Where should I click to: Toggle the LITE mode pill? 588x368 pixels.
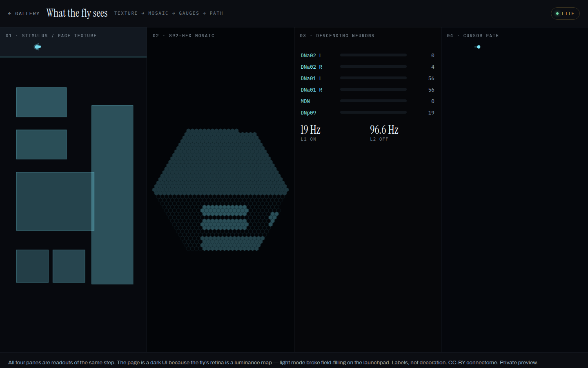(565, 13)
